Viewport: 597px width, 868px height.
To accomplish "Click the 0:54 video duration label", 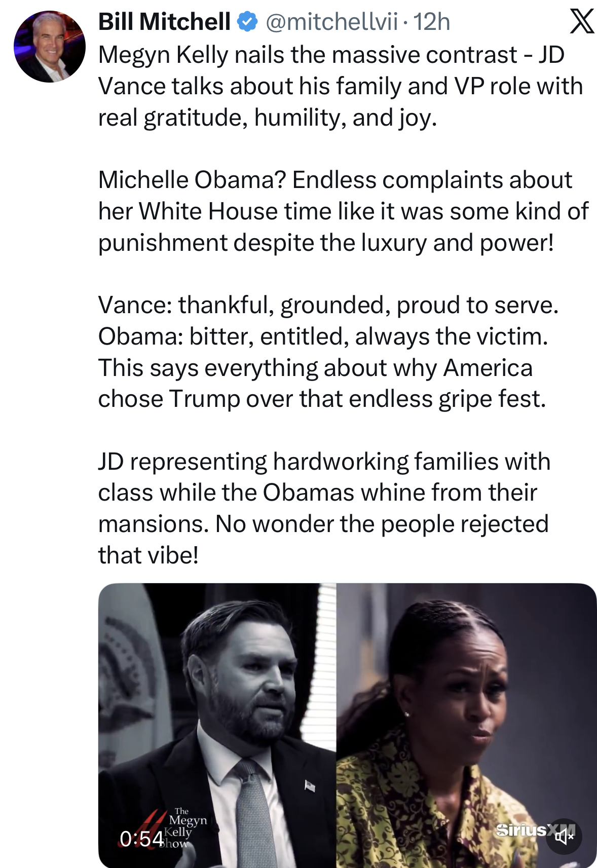I will point(141,839).
